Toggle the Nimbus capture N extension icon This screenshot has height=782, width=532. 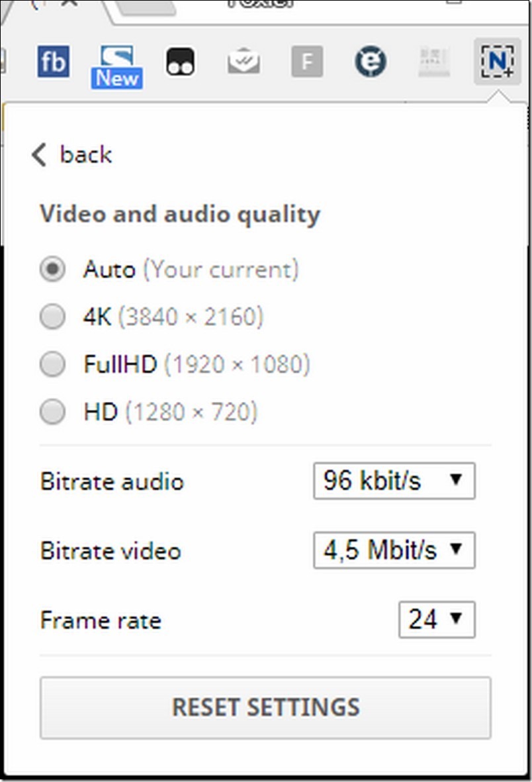(x=497, y=62)
